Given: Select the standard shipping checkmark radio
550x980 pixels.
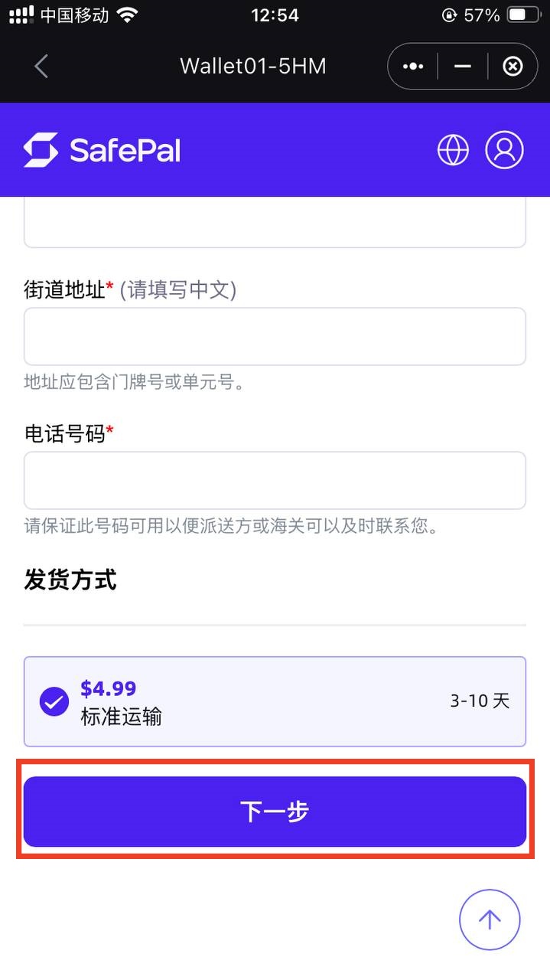Looking at the screenshot, I should 54,701.
